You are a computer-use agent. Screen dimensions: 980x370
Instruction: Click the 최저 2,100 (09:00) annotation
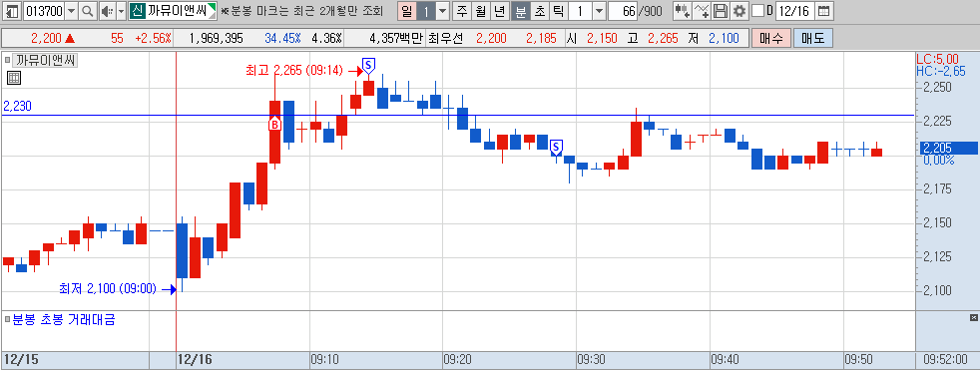click(x=108, y=289)
